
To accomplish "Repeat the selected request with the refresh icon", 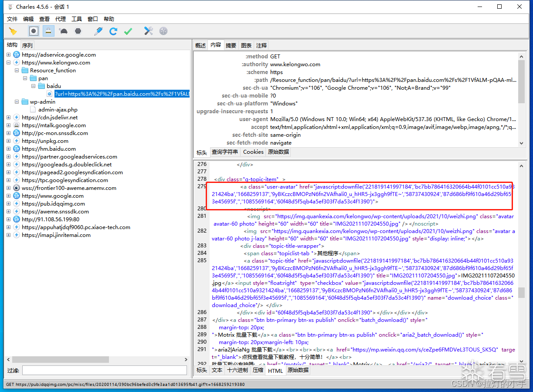I will tap(113, 31).
